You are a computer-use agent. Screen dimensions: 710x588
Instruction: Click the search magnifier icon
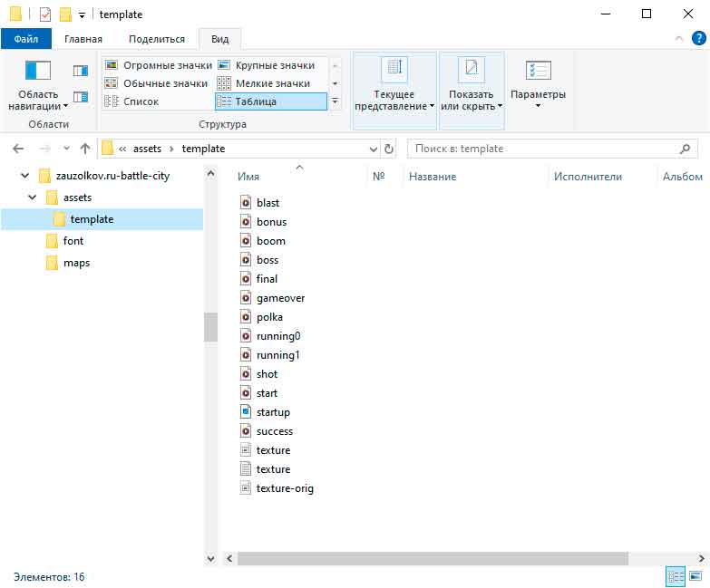686,149
